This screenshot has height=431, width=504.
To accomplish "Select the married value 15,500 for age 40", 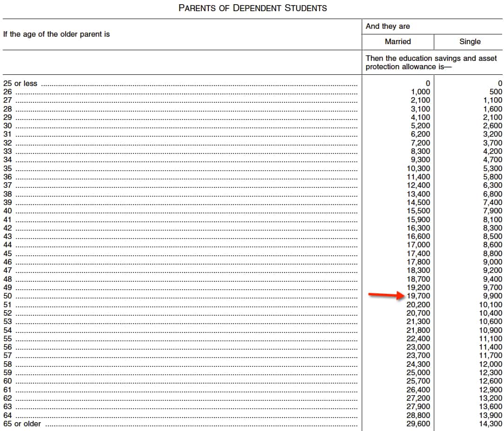I will [418, 211].
